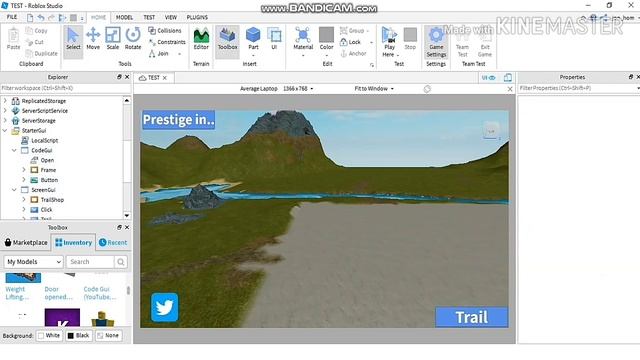Expand TrailShop node

[x=24, y=200]
